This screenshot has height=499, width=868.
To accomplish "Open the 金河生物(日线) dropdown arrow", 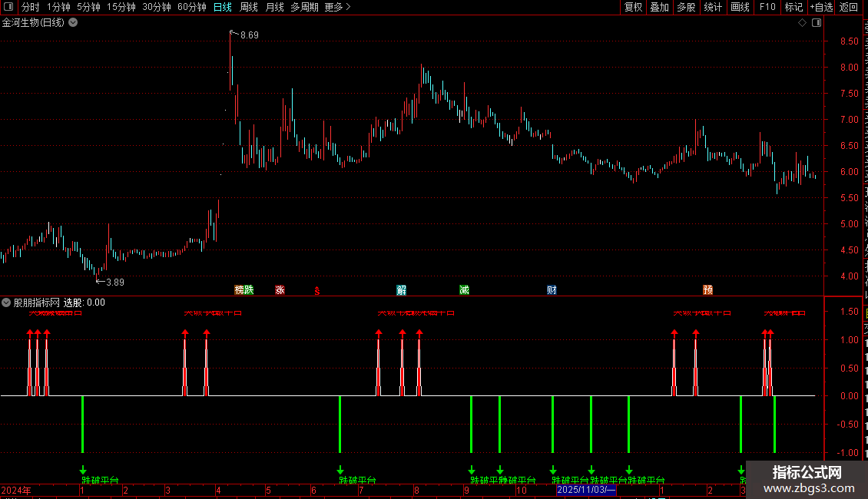I will tap(73, 23).
